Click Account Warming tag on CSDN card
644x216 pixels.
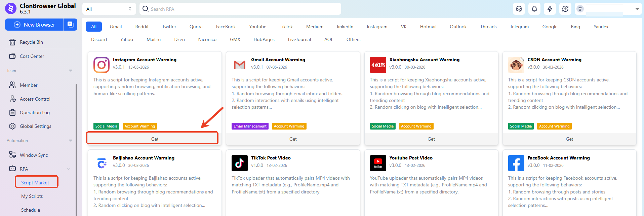(x=554, y=126)
